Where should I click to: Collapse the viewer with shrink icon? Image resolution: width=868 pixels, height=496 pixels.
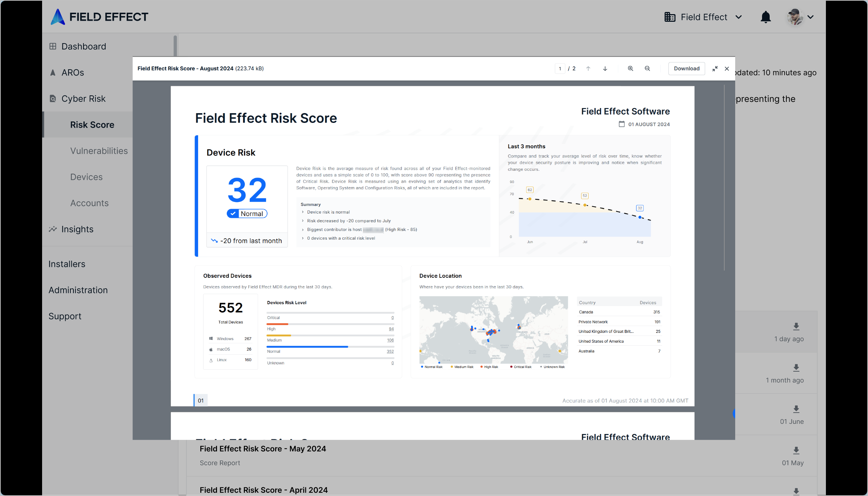click(715, 69)
